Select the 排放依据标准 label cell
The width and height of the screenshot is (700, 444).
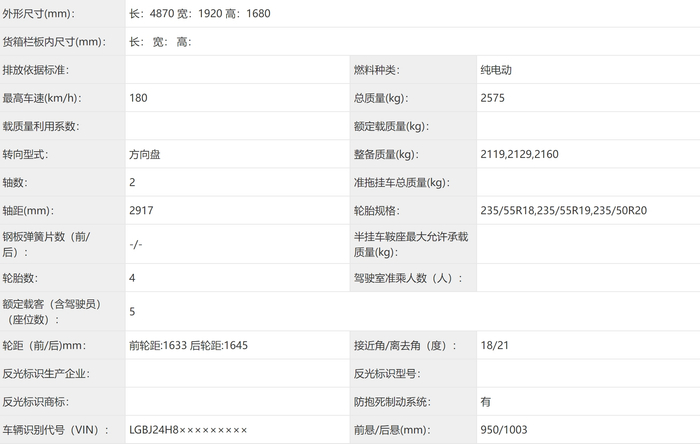point(62,70)
